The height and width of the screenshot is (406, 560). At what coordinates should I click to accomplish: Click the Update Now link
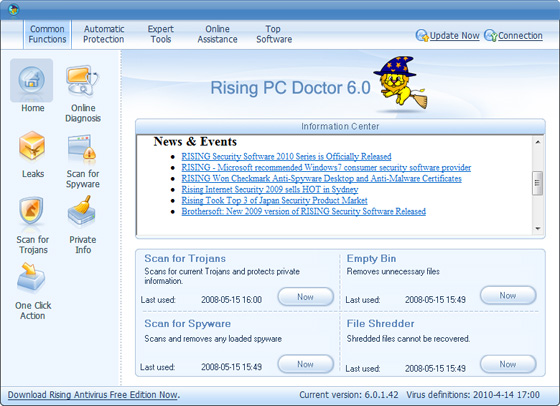454,36
